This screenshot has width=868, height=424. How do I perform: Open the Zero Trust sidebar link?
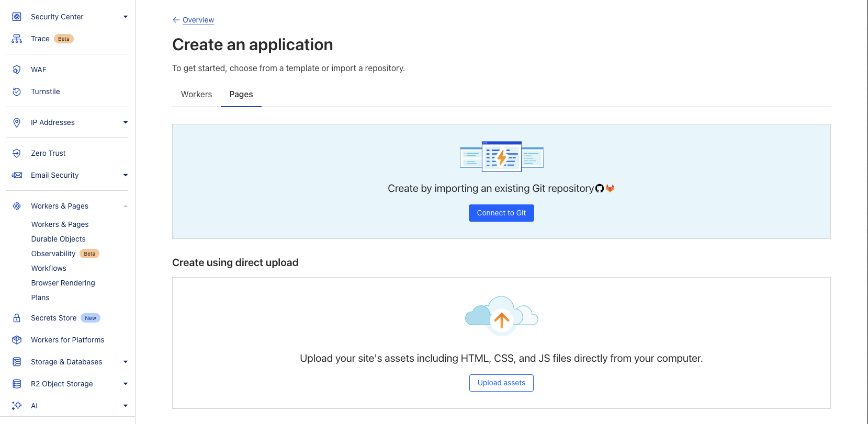pos(48,153)
